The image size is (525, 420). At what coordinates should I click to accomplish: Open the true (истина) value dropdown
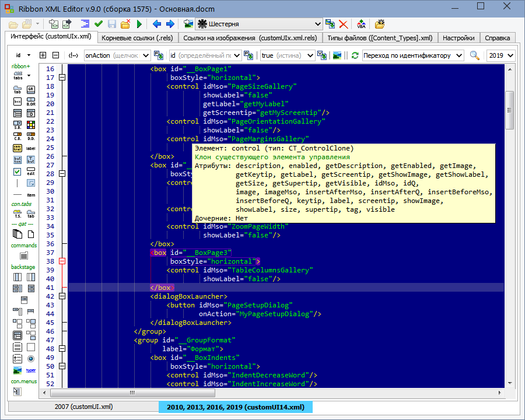tap(310, 55)
